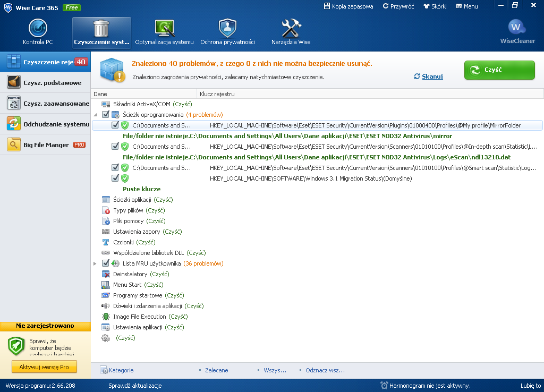Click the Czysz. zaawansowane recycle icon

click(x=14, y=104)
